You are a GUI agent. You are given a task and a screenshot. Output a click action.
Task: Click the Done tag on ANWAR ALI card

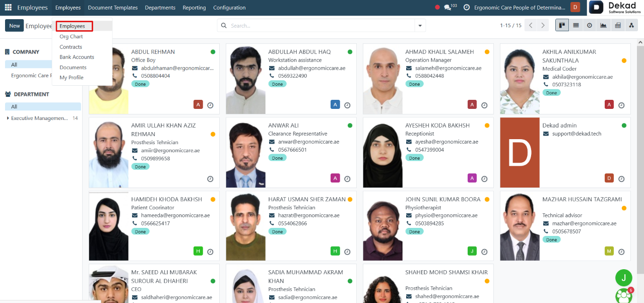(278, 158)
